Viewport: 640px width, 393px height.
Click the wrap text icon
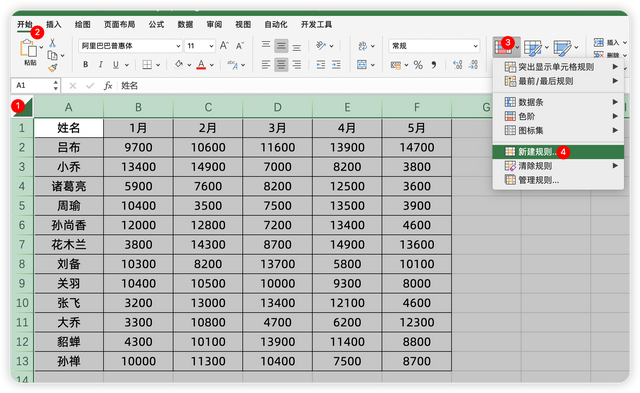tap(362, 46)
